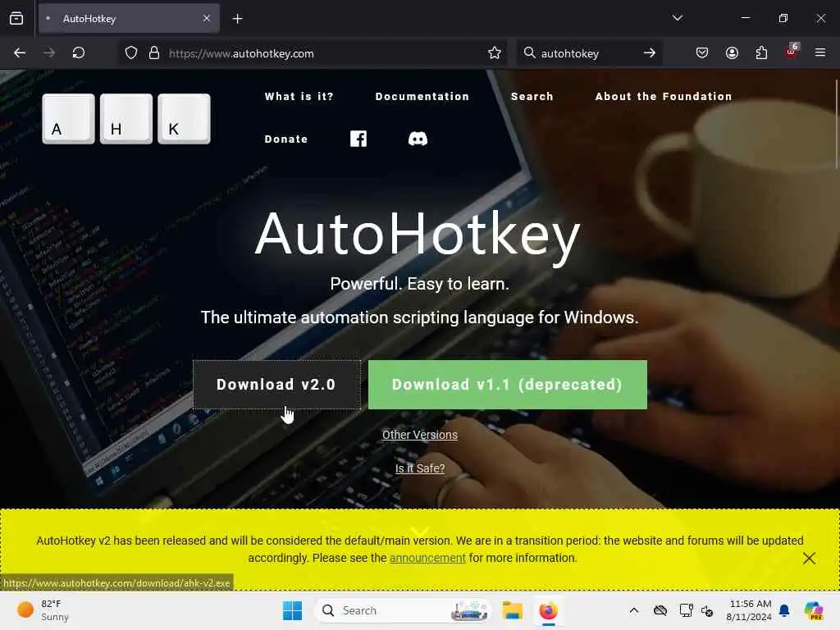The width and height of the screenshot is (840, 630).
Task: Open the Discord server icon
Action: pos(418,139)
